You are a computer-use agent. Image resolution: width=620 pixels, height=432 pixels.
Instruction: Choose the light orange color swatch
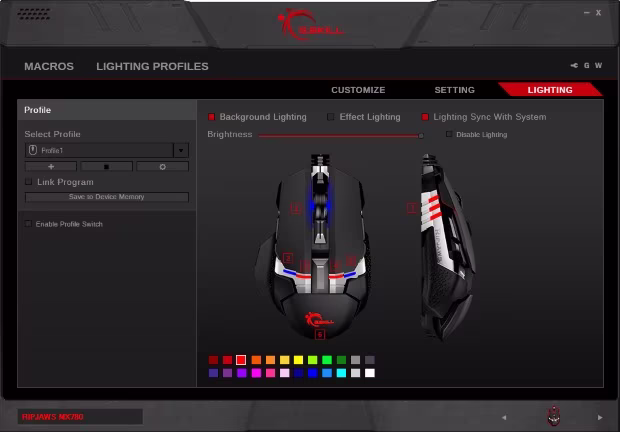[x=270, y=360]
